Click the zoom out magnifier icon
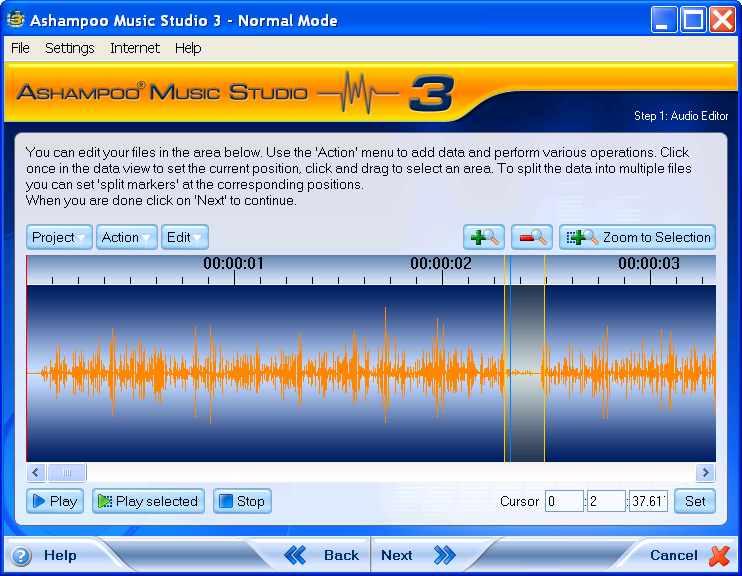 [x=532, y=237]
